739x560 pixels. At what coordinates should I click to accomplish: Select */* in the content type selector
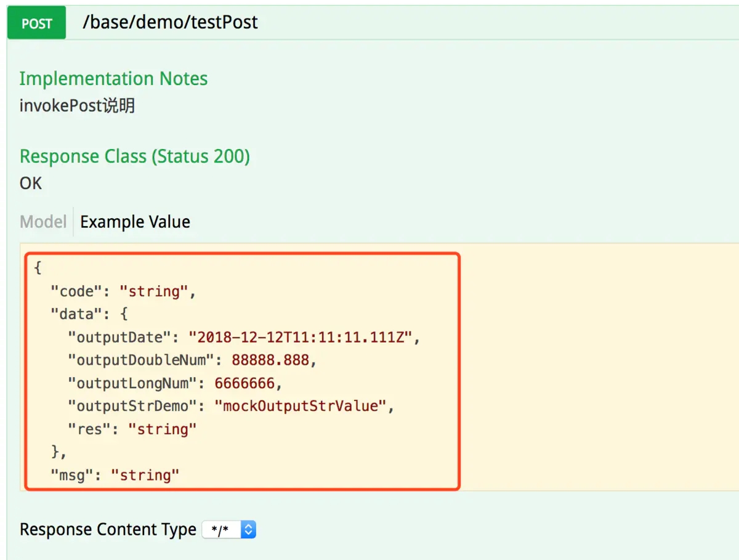(x=222, y=529)
